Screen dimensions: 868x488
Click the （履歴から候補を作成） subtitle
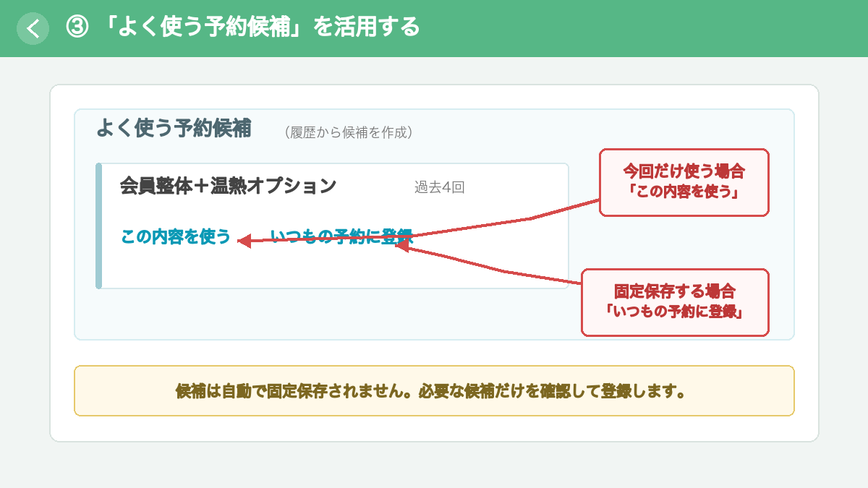349,132
